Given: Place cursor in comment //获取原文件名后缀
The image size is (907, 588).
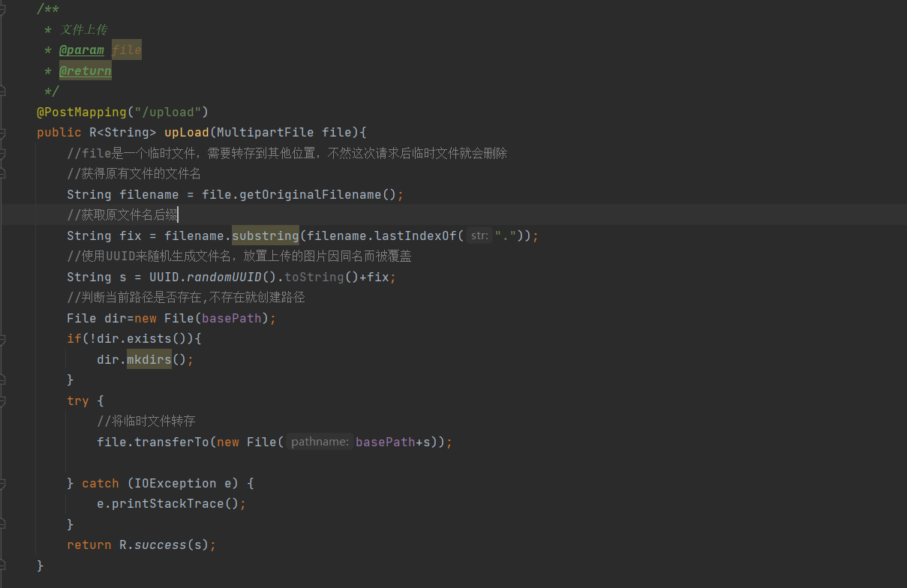Looking at the screenshot, I should (x=122, y=215).
